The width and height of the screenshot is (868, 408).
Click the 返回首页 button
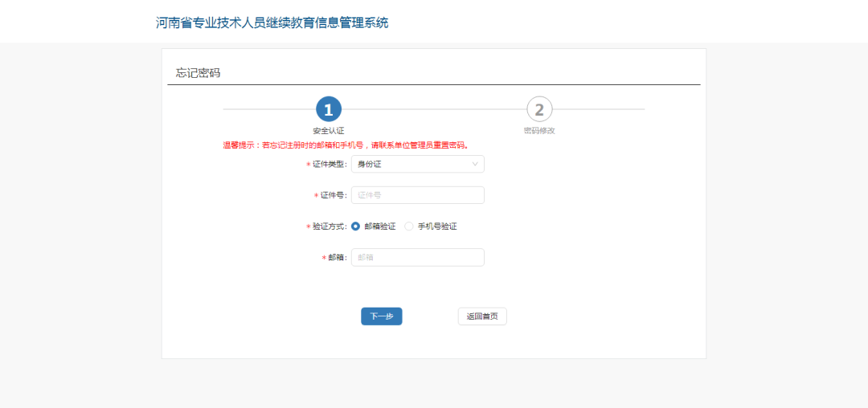[x=482, y=316]
